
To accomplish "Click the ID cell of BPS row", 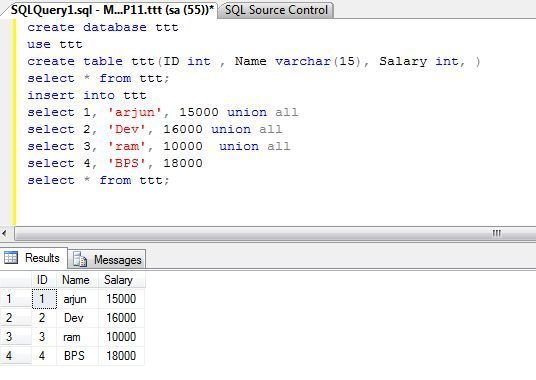I will click(44, 356).
